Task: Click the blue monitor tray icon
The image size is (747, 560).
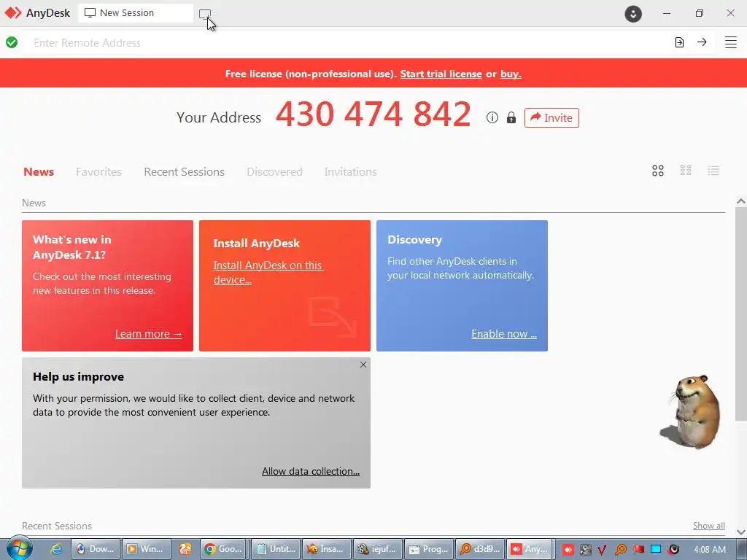Action: [x=656, y=549]
